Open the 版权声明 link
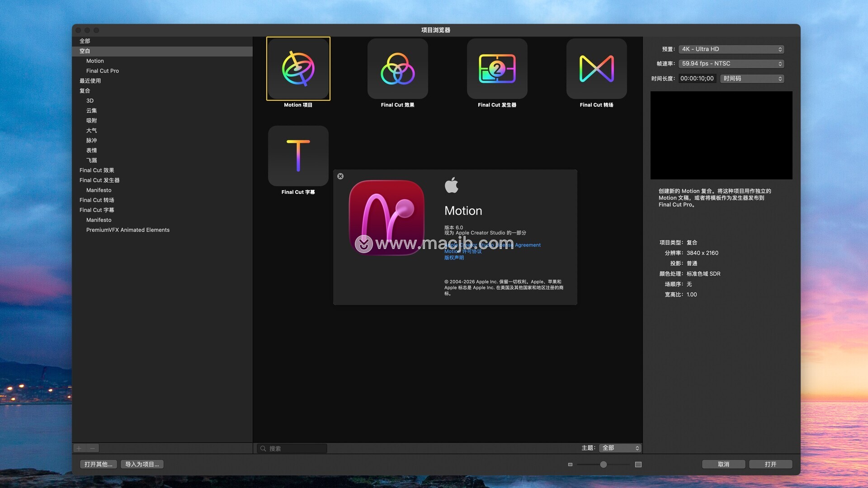Screen dimensions: 868x488 454,258
